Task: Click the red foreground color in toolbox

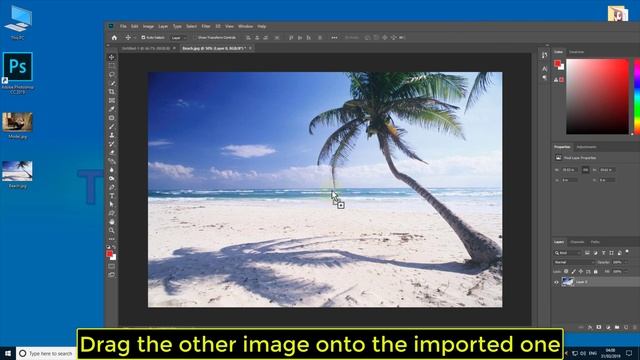Action: tap(109, 254)
